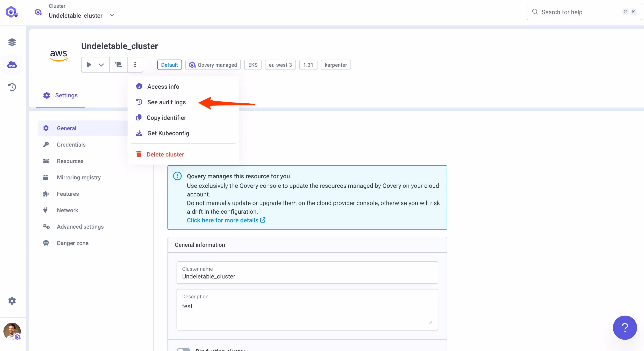The image size is (644, 351).
Task: Select the Environments layers icon in the sidebar
Action: tap(12, 42)
